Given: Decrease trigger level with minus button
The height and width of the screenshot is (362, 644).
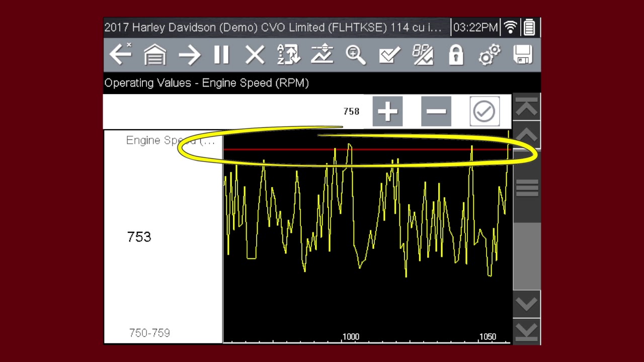Looking at the screenshot, I should 436,112.
